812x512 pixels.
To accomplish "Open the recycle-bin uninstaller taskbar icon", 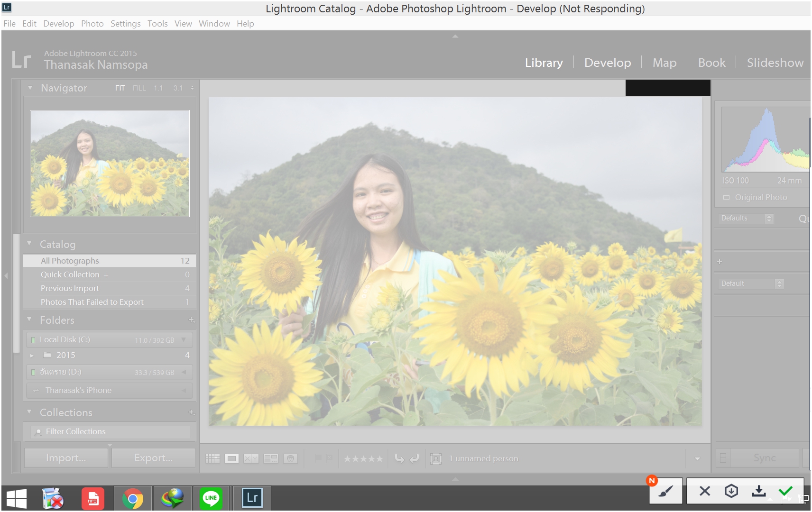I will 53,498.
